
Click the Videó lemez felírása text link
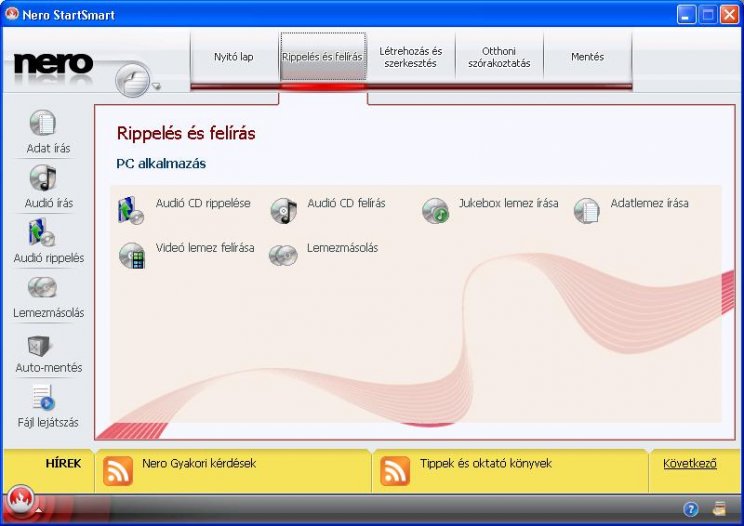[x=205, y=248]
